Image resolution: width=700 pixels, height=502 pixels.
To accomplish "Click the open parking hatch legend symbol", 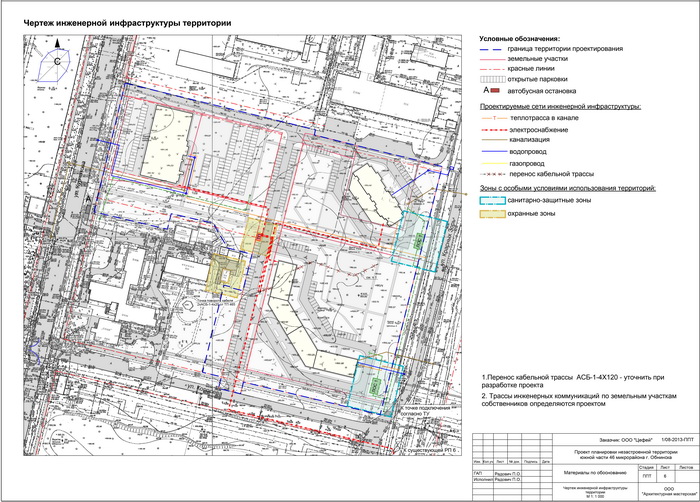I will click(494, 79).
